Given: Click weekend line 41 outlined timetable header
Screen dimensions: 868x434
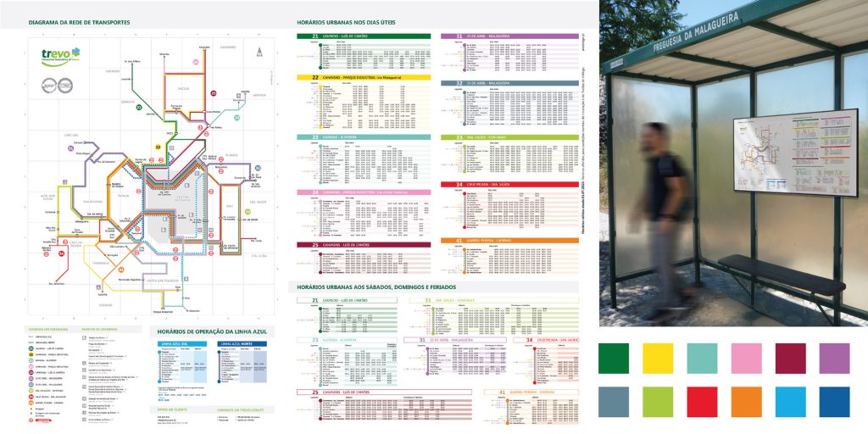Looking at the screenshot, I should click(x=531, y=392).
